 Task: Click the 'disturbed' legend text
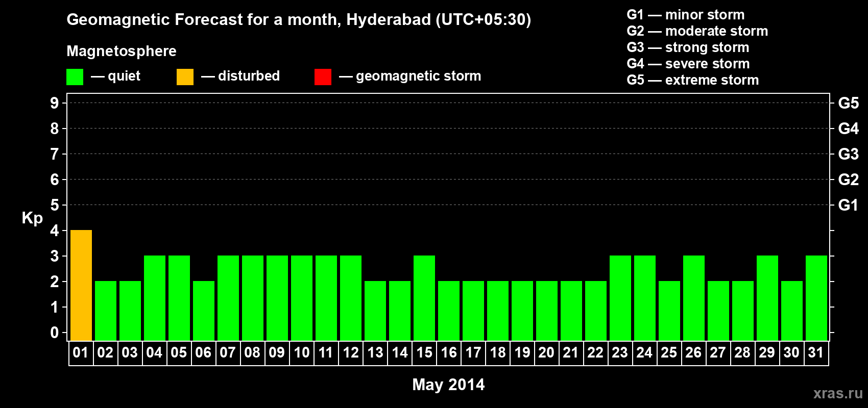pos(249,76)
